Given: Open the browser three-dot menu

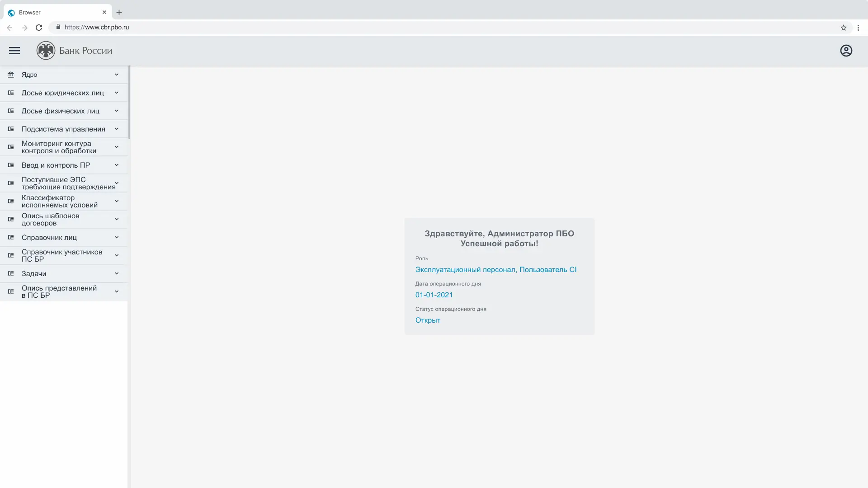Looking at the screenshot, I should pyautogui.click(x=858, y=28).
